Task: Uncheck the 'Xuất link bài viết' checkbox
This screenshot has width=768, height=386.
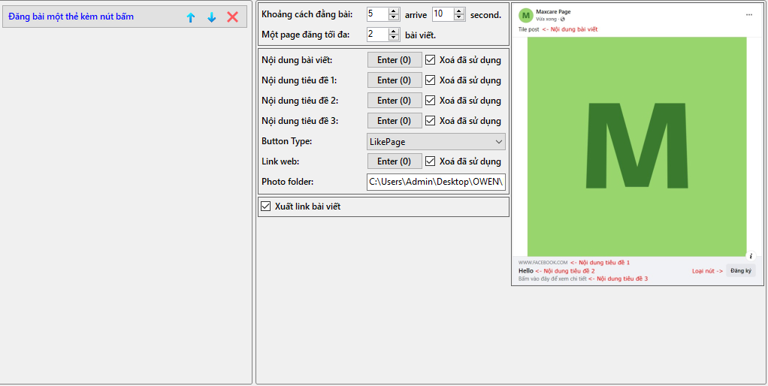Action: click(x=265, y=206)
